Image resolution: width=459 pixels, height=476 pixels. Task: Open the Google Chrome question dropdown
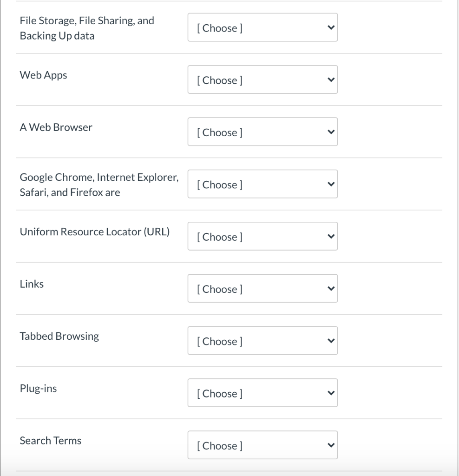[x=262, y=184]
